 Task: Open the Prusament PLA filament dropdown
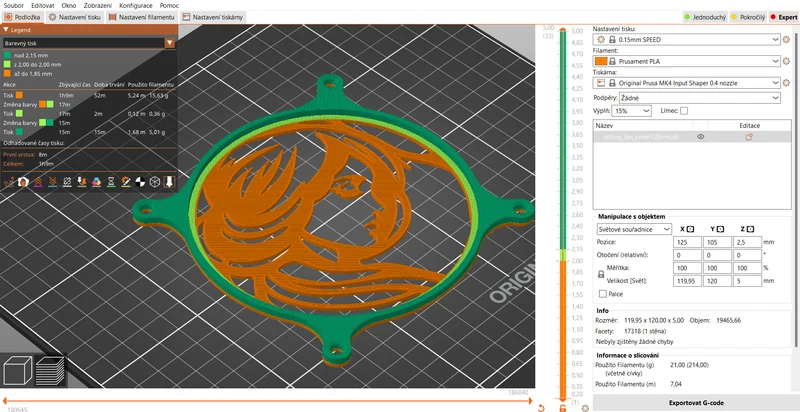pyautogui.click(x=687, y=61)
